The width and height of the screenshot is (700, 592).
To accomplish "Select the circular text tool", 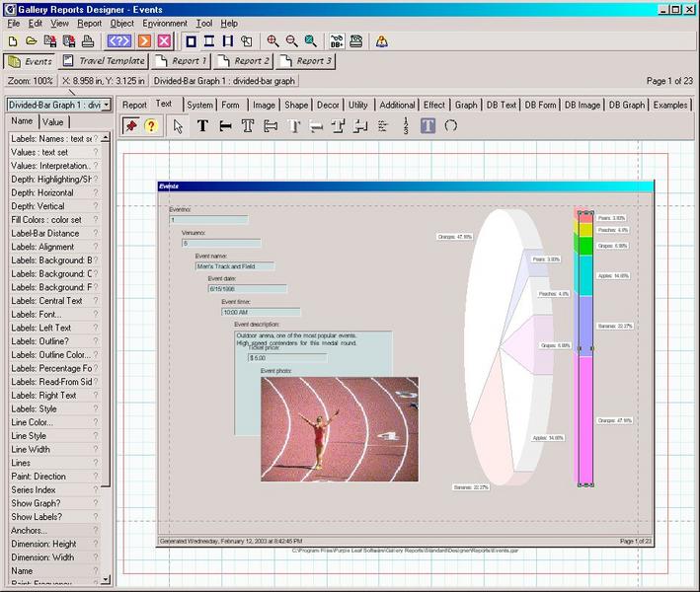I will pyautogui.click(x=451, y=126).
